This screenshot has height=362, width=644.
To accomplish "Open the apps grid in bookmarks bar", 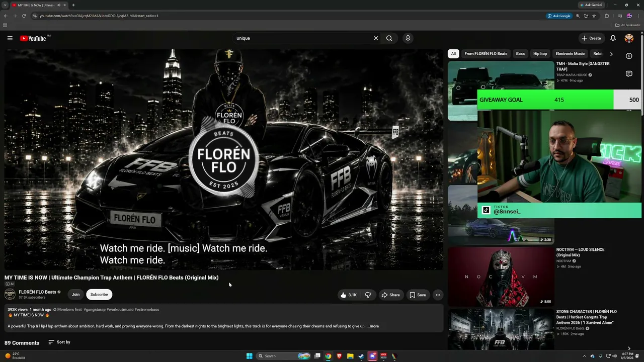I will tap(5, 25).
